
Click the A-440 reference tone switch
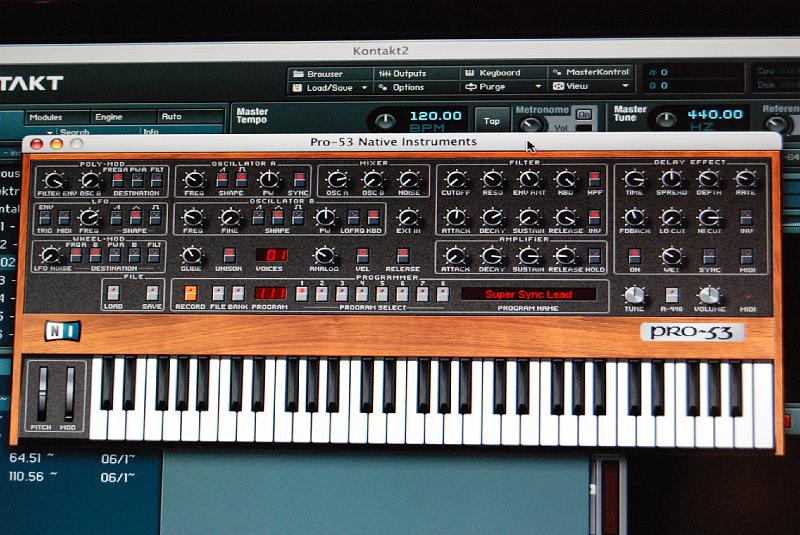coord(671,295)
